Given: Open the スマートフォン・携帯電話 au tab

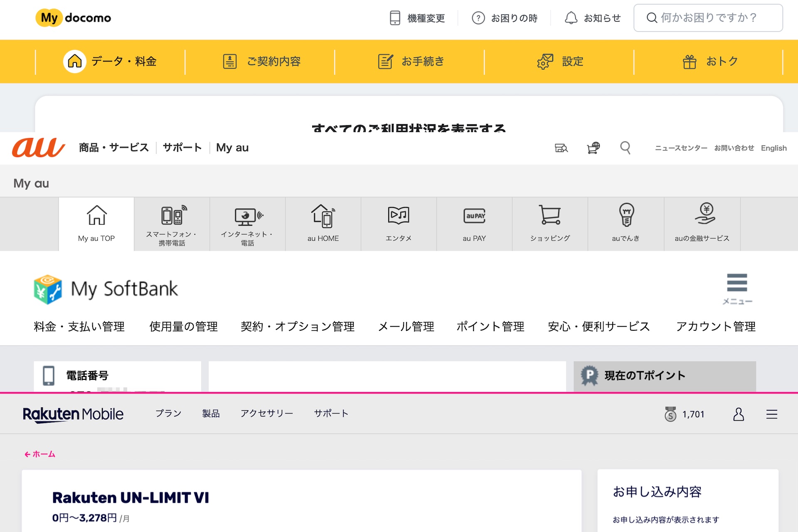Looking at the screenshot, I should click(x=172, y=224).
